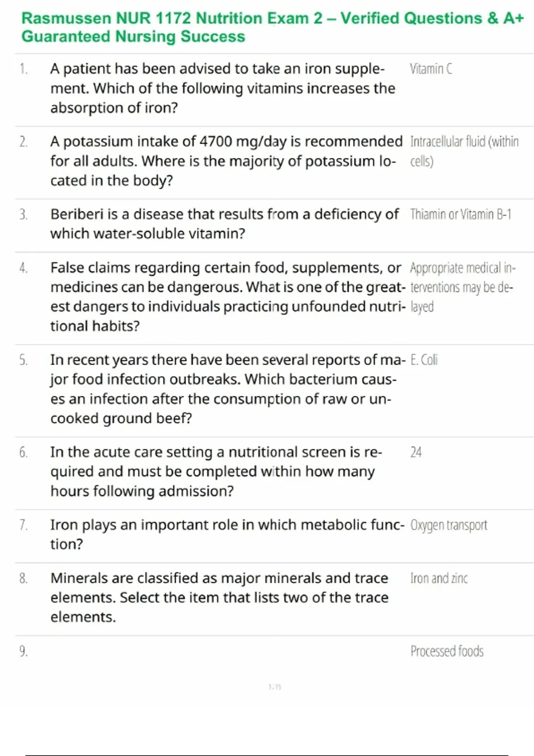
Task: Click the 'Processed foods' answer text
Action: coord(447,651)
